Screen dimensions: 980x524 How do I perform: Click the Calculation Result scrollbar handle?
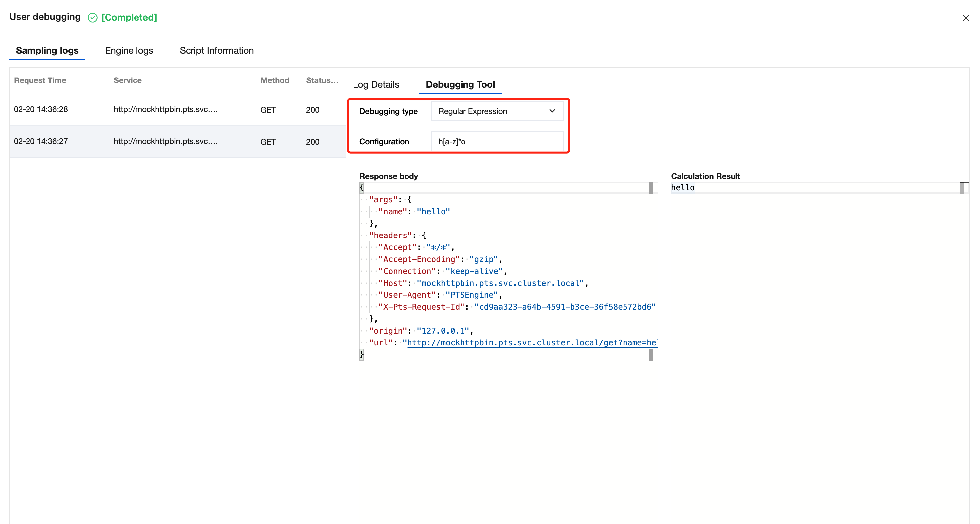(962, 187)
